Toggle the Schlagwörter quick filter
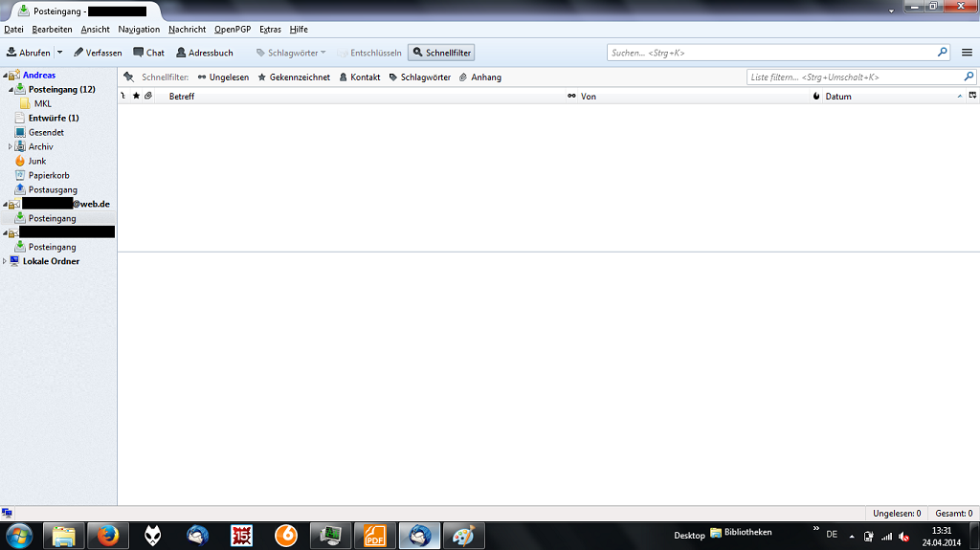Viewport: 980px width, 550px height. click(419, 77)
